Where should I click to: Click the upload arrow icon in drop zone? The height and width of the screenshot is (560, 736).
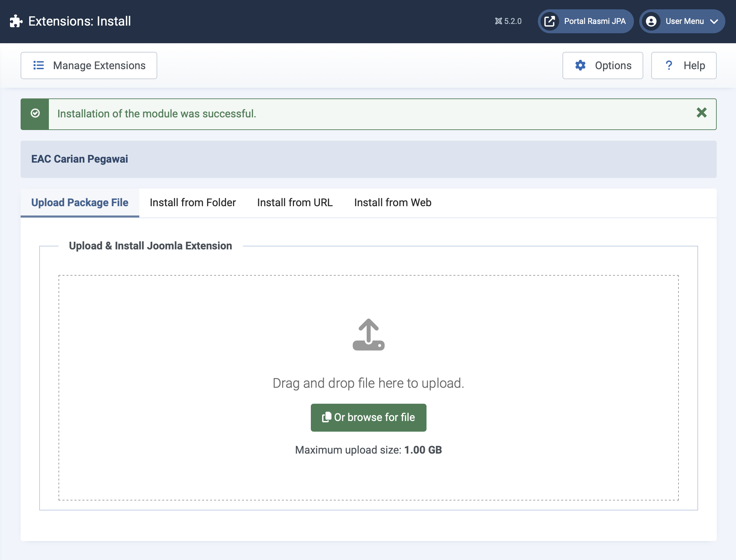tap(369, 334)
